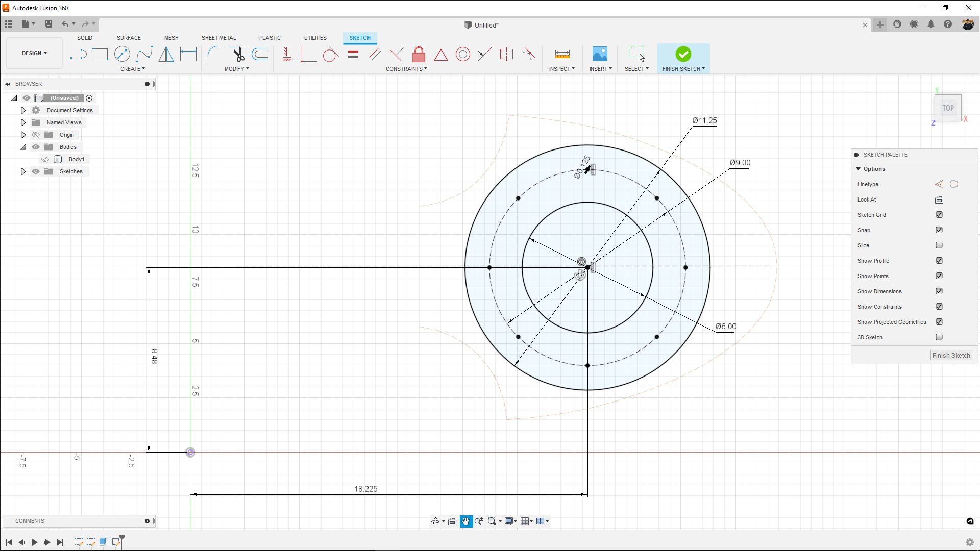This screenshot has width=980, height=551.
Task: Activate the Pan tool in navigation bar
Action: click(x=466, y=521)
